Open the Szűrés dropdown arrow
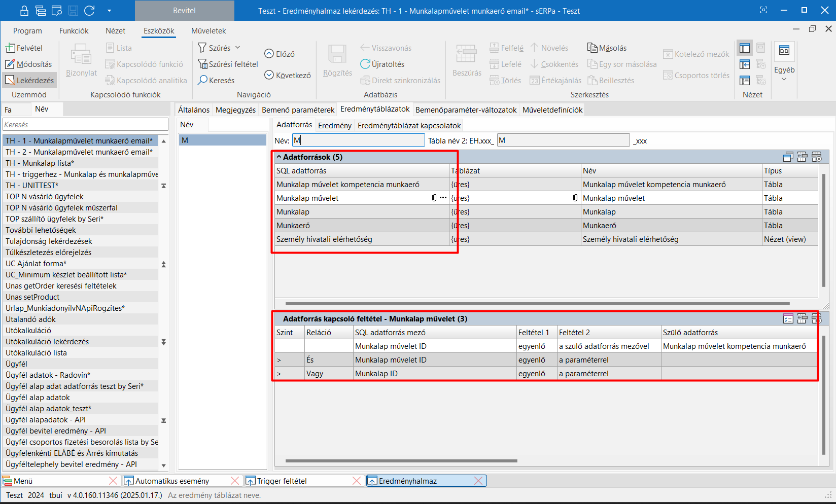Viewport: 836px width, 504px height. point(237,48)
